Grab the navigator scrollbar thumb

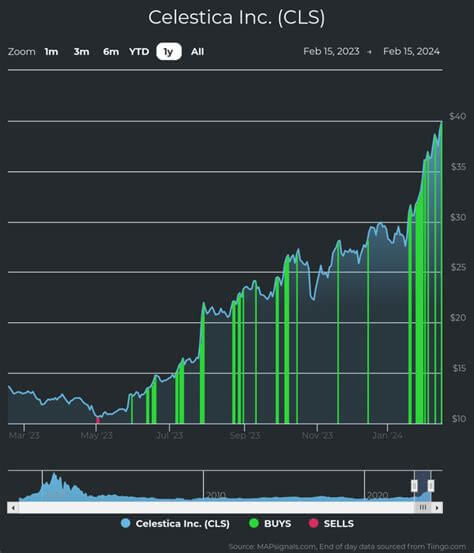pyautogui.click(x=423, y=508)
